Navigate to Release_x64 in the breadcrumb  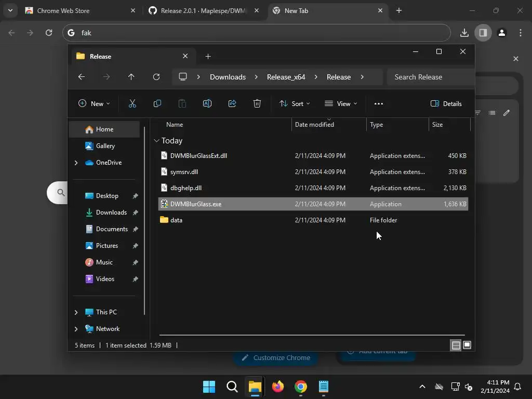[x=286, y=77]
